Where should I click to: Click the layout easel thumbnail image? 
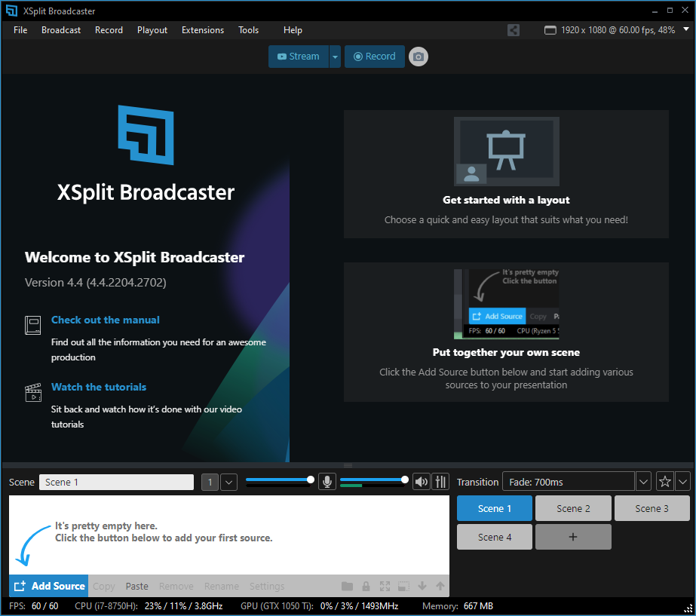(x=507, y=152)
